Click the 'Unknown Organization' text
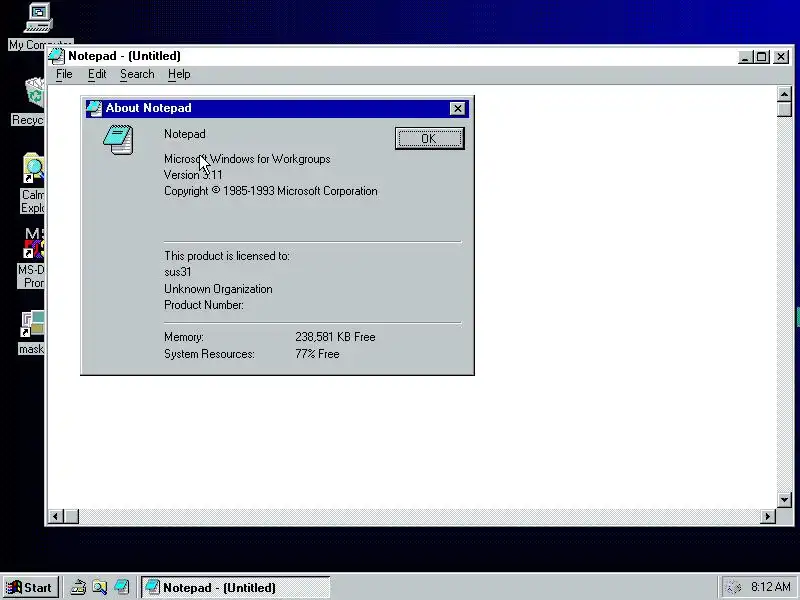Screen dimensions: 800x600 pos(218,289)
